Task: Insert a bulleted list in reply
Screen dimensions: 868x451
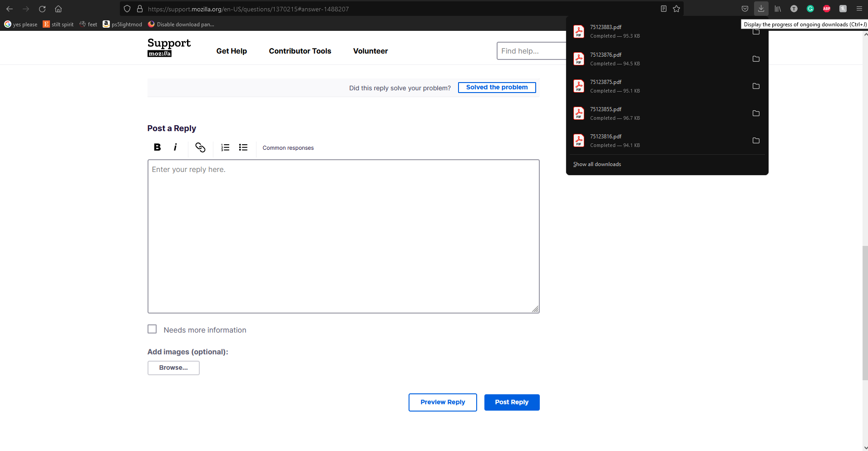Action: (243, 147)
